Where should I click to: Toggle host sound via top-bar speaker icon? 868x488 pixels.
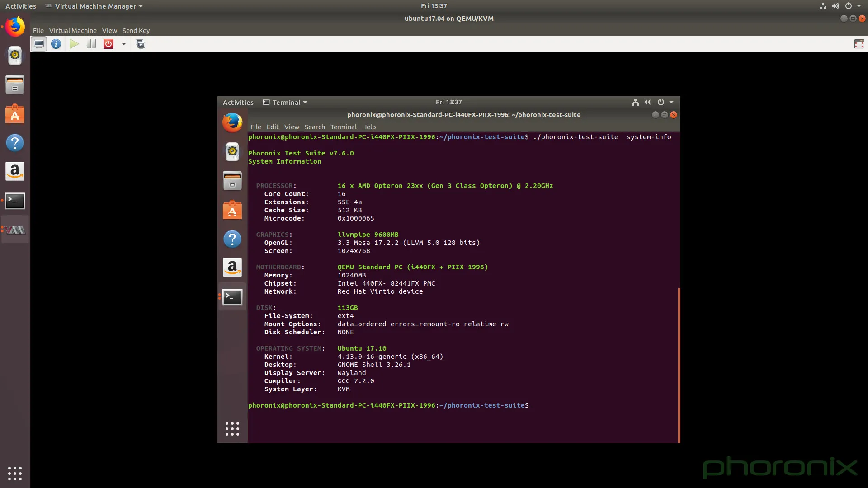tap(835, 6)
